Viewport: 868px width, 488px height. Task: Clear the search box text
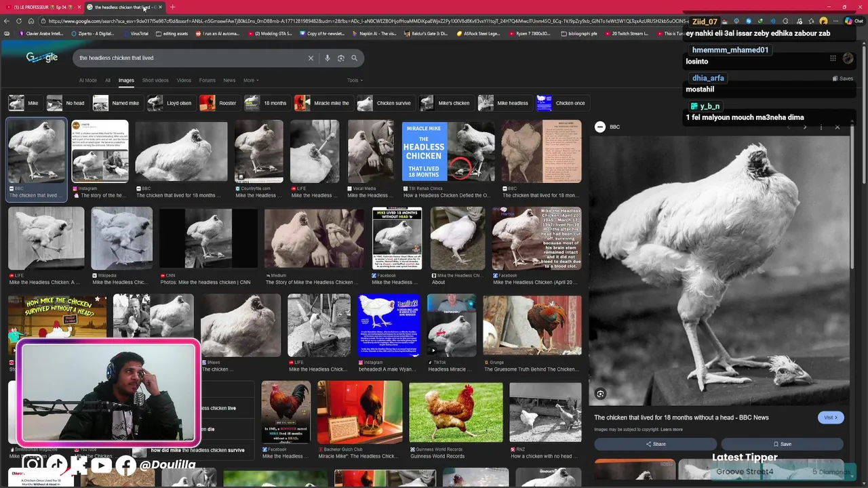[x=311, y=58]
